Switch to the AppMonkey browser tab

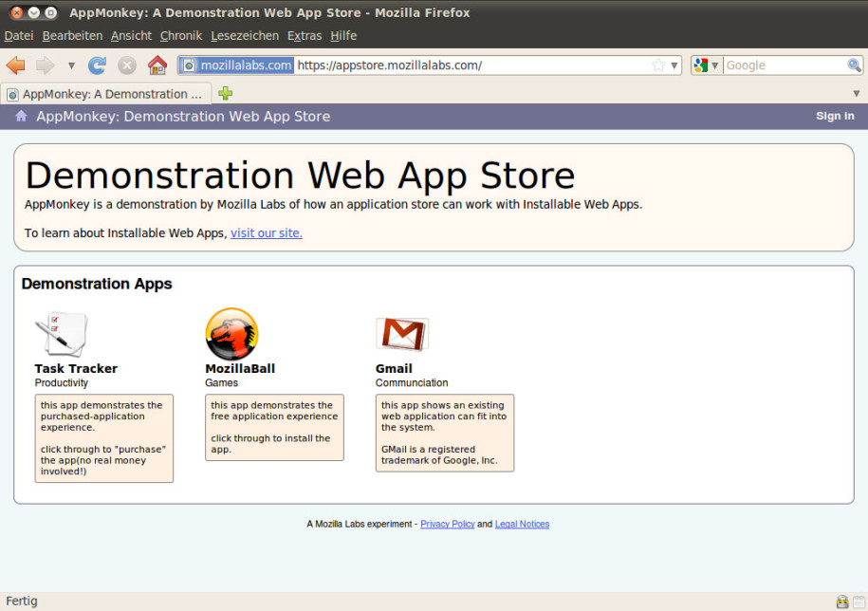click(104, 94)
